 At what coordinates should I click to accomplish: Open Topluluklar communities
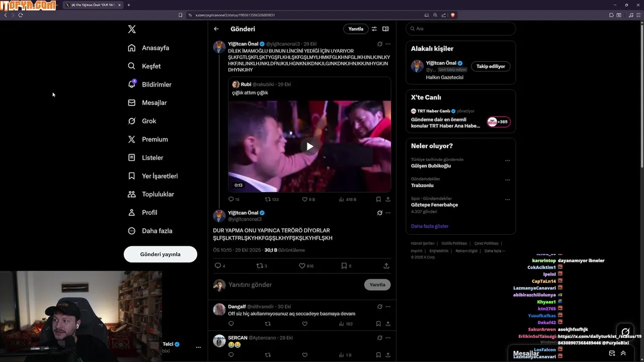point(151,194)
